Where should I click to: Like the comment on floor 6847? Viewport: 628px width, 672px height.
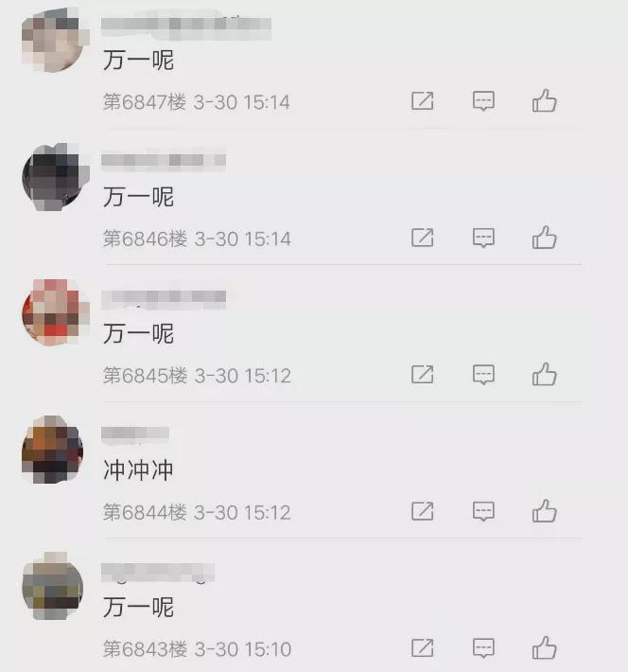click(545, 100)
